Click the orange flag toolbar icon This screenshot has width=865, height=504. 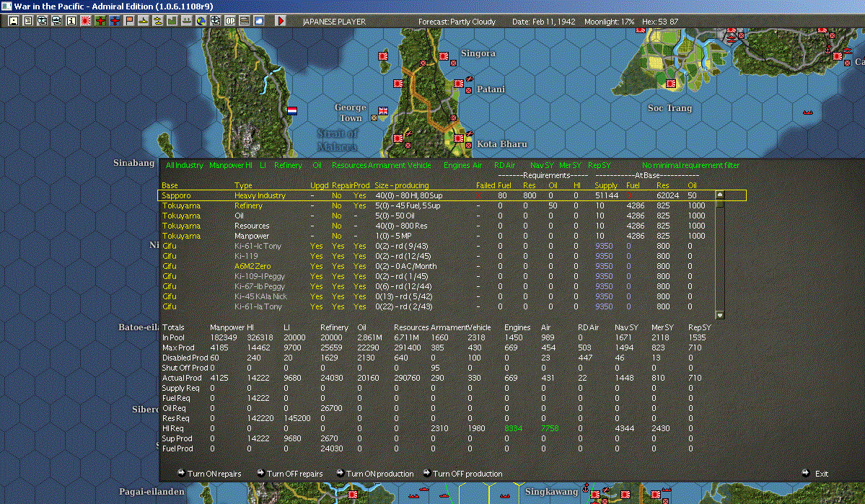point(129,21)
